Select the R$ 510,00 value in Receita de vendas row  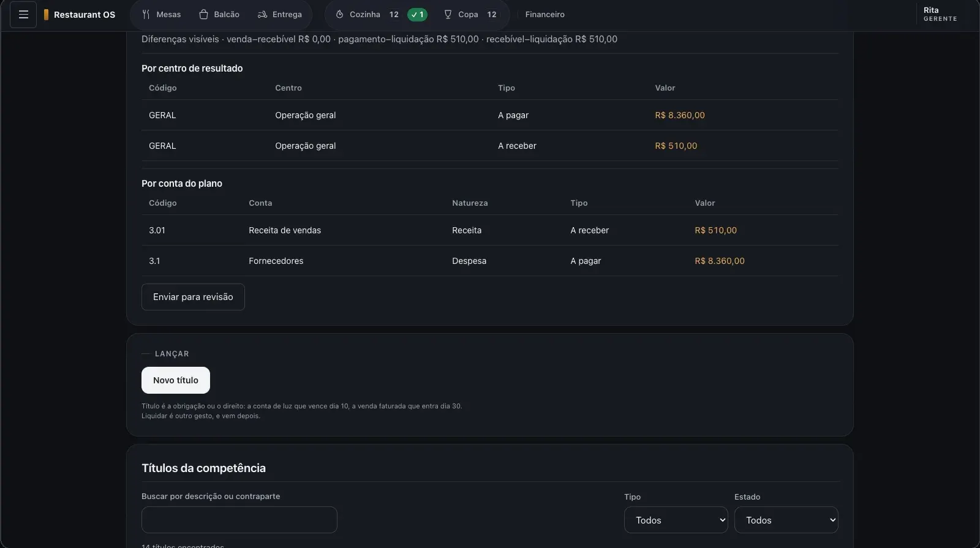click(x=716, y=230)
